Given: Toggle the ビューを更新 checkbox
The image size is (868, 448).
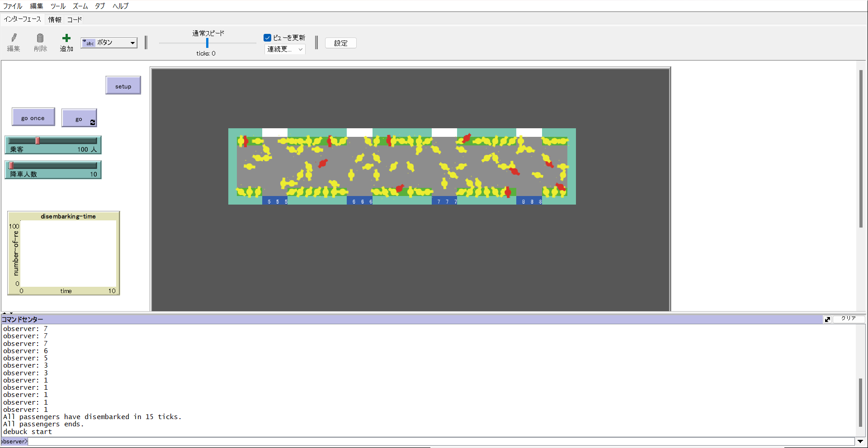Looking at the screenshot, I should pos(268,38).
